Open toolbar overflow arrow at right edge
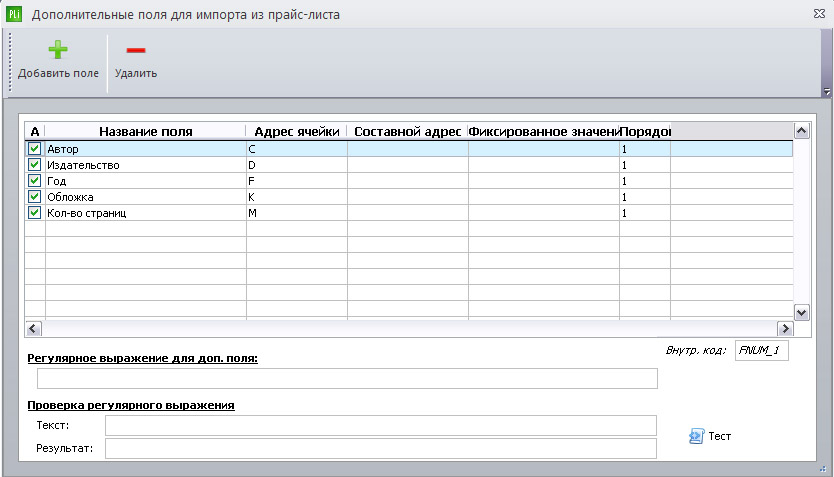 (x=827, y=91)
